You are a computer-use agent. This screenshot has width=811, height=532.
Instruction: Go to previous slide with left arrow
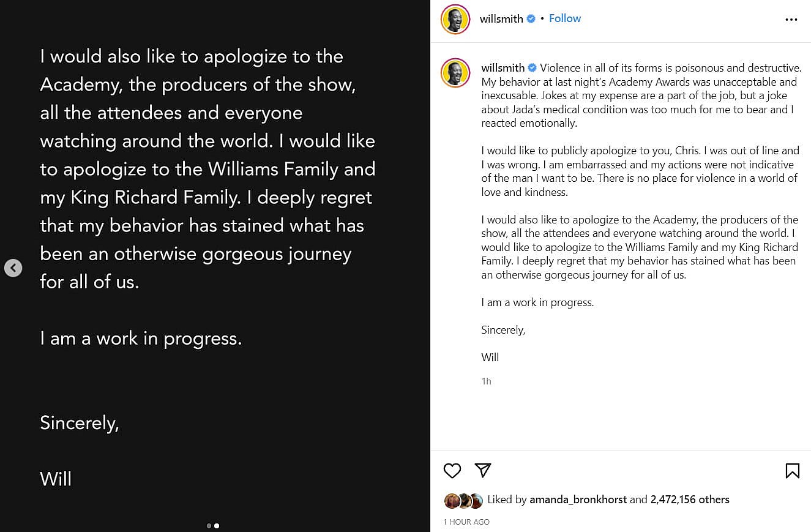[13, 268]
